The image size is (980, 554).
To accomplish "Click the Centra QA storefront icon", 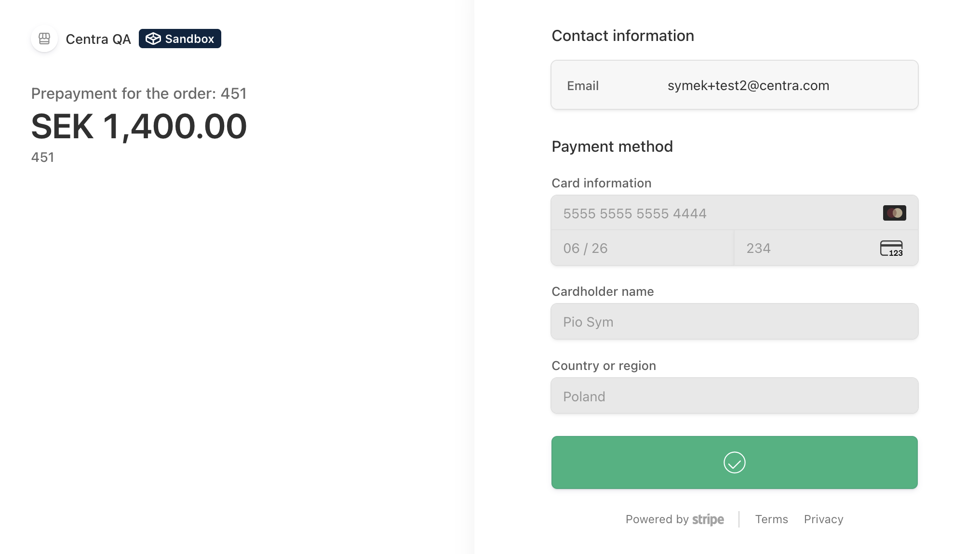I will click(x=44, y=39).
